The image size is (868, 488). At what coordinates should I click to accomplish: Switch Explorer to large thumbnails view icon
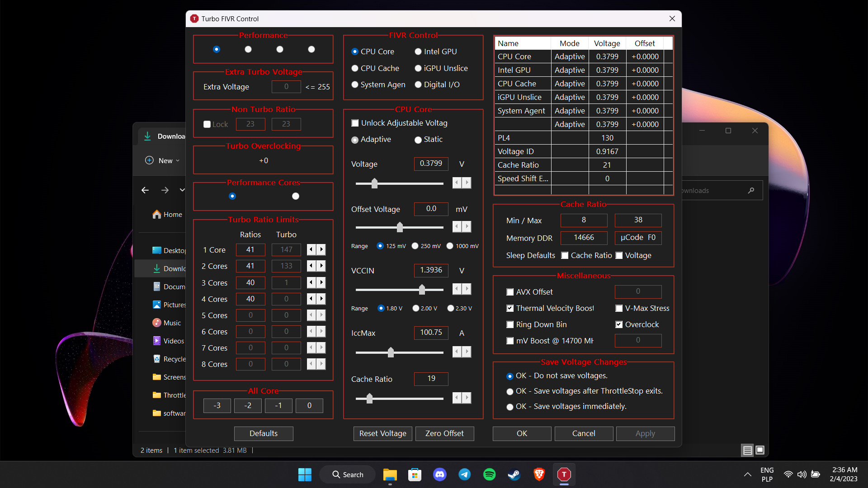click(x=760, y=450)
